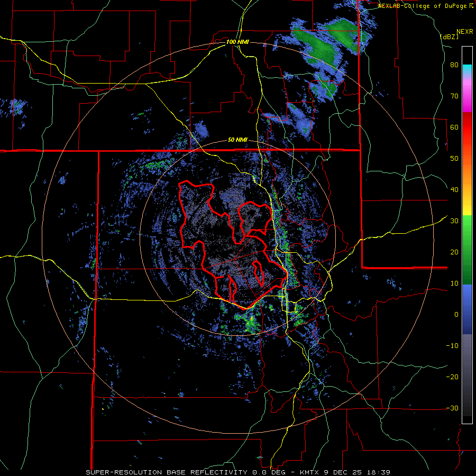Click the 70 value on the dBZ scale
This screenshot has height=476, width=476.
point(454,96)
